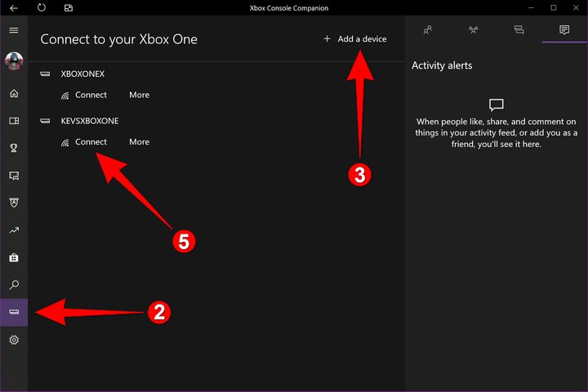
Task: Connect to the XBOXONEX console
Action: pyautogui.click(x=84, y=95)
